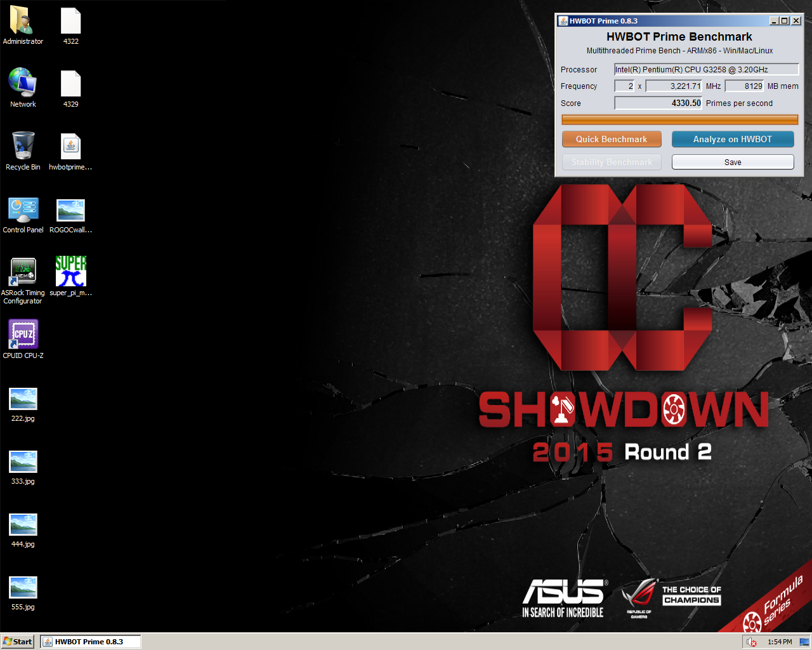This screenshot has height=650, width=812.
Task: Click Analyze on HWBOT button
Action: pos(733,139)
